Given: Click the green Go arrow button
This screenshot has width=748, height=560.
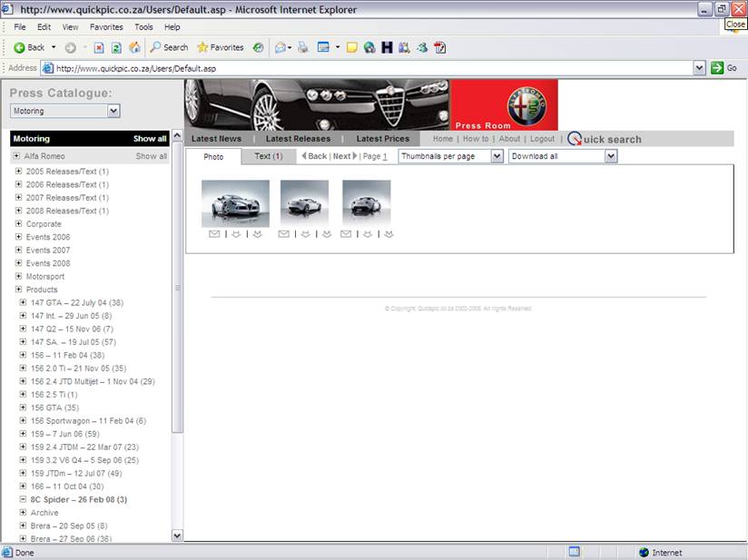Looking at the screenshot, I should pos(717,68).
